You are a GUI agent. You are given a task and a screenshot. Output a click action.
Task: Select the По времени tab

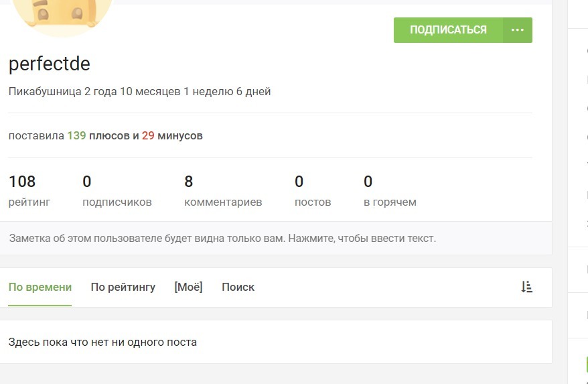[x=40, y=287]
